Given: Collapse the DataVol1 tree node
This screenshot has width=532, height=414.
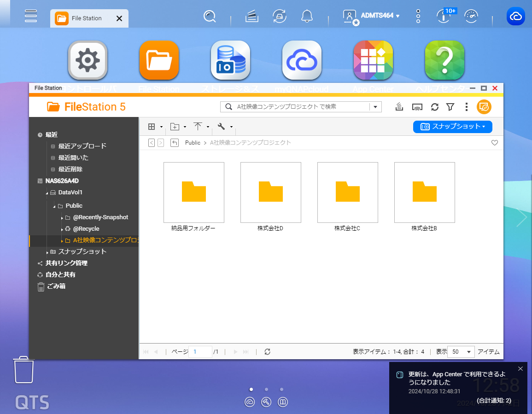Looking at the screenshot, I should [x=47, y=193].
